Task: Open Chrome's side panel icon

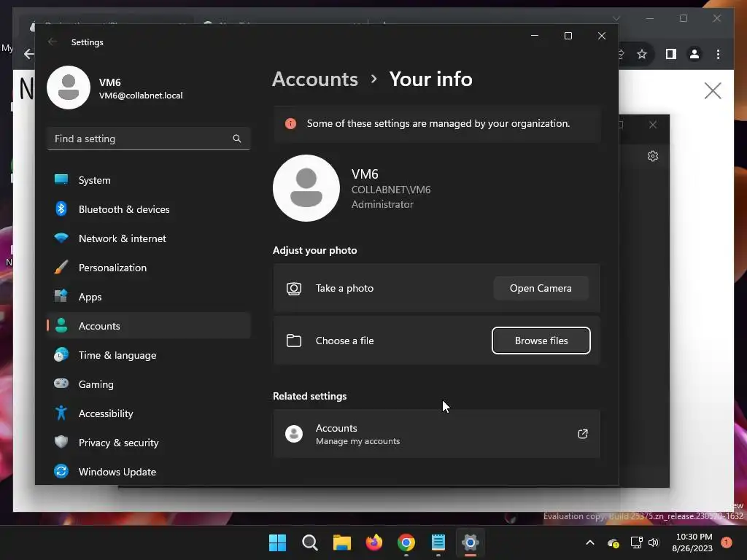Action: tap(671, 54)
